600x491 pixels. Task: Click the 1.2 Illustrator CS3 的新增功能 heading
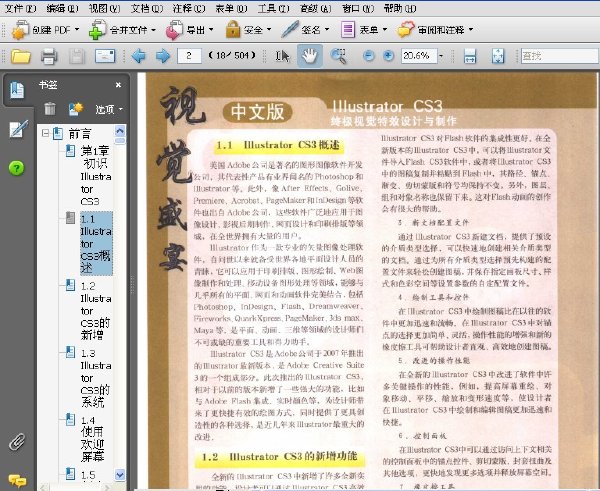279,457
